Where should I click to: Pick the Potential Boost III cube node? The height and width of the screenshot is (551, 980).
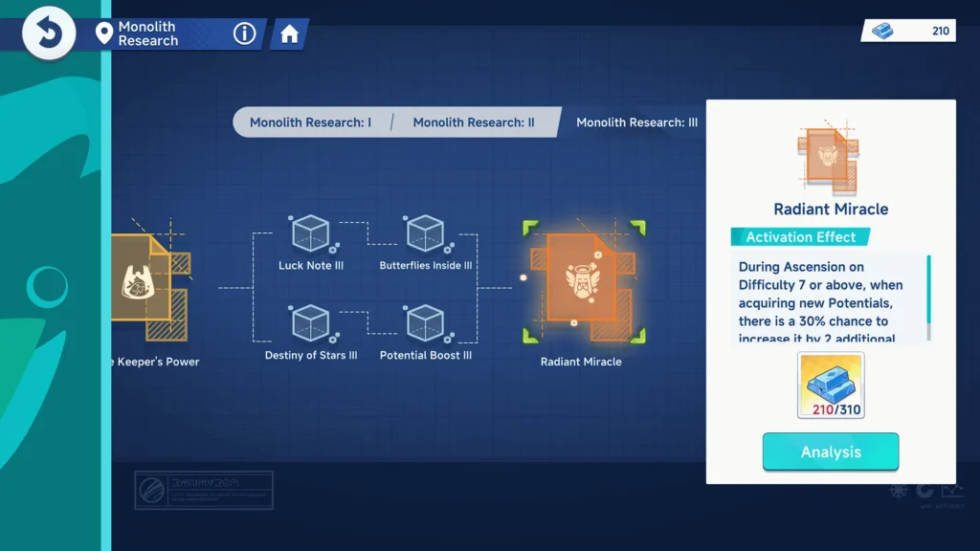point(425,324)
